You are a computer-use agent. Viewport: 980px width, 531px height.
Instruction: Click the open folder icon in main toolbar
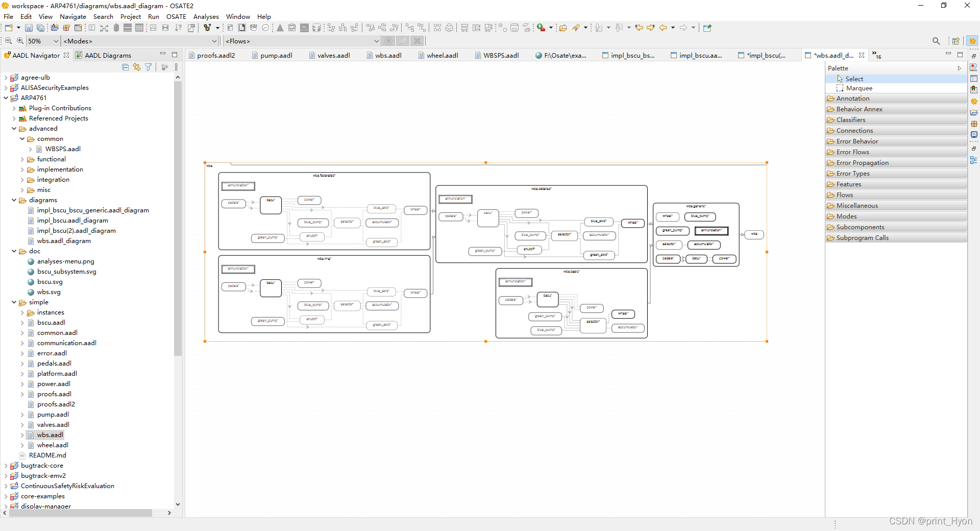[563, 28]
